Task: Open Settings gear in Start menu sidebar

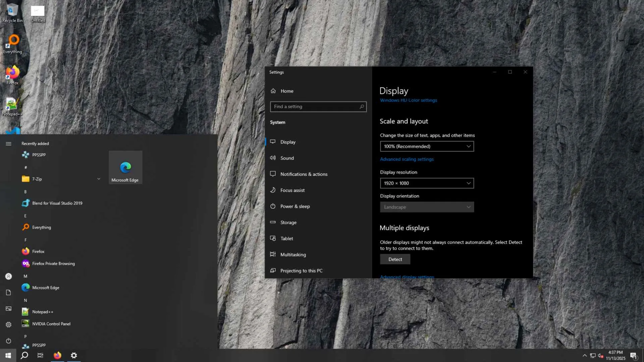Action: [8, 324]
